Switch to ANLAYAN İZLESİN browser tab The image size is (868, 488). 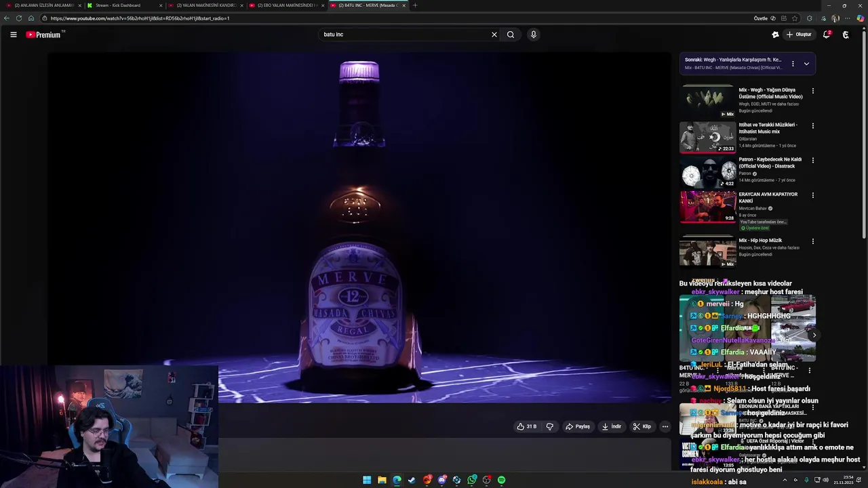click(43, 5)
